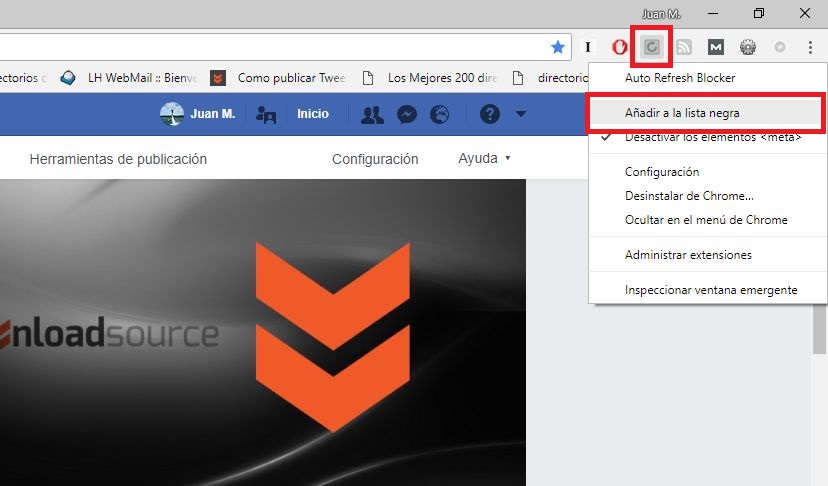Expand the Facebook account dropdown arrow
Viewport: 828px width, 486px height.
point(521,114)
